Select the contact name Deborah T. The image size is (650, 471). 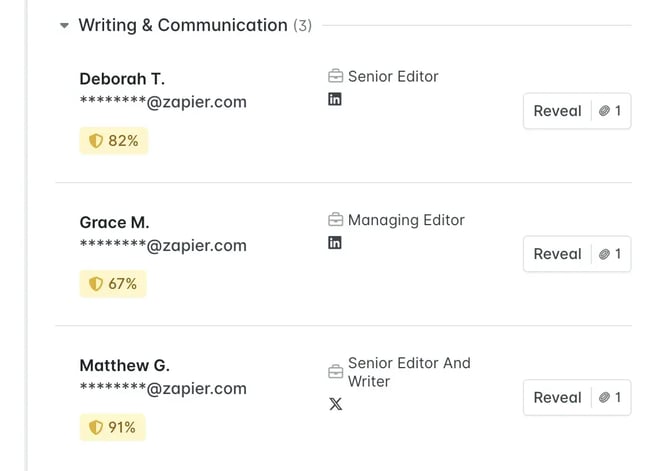click(121, 79)
